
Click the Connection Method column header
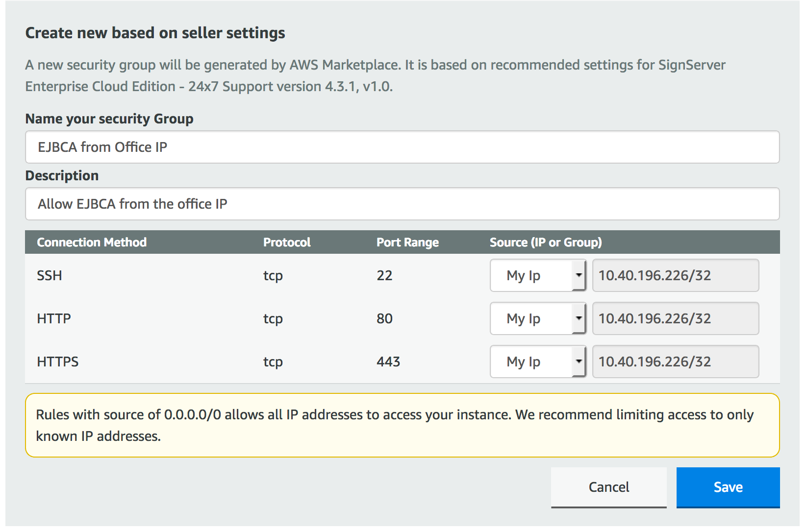[92, 242]
